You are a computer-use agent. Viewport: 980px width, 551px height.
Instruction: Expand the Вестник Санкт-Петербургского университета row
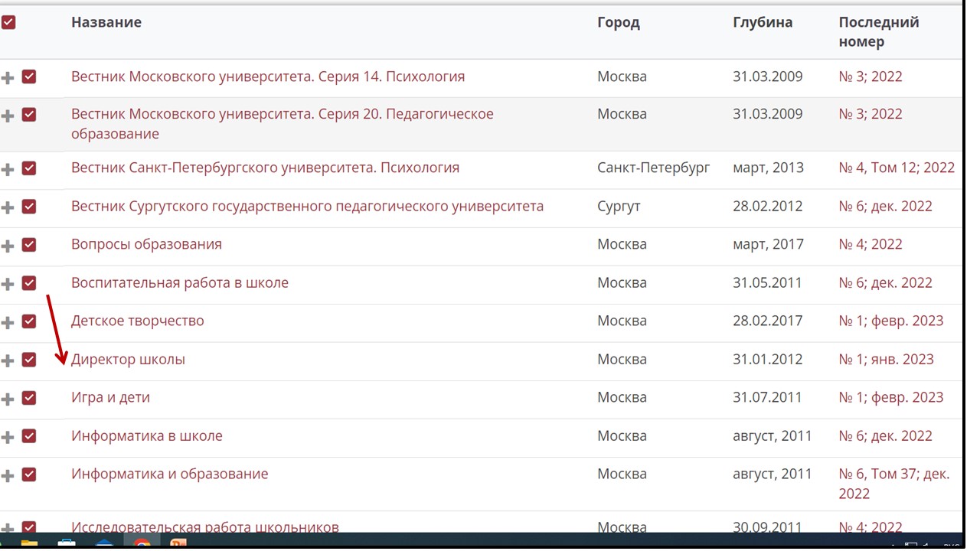click(x=8, y=169)
